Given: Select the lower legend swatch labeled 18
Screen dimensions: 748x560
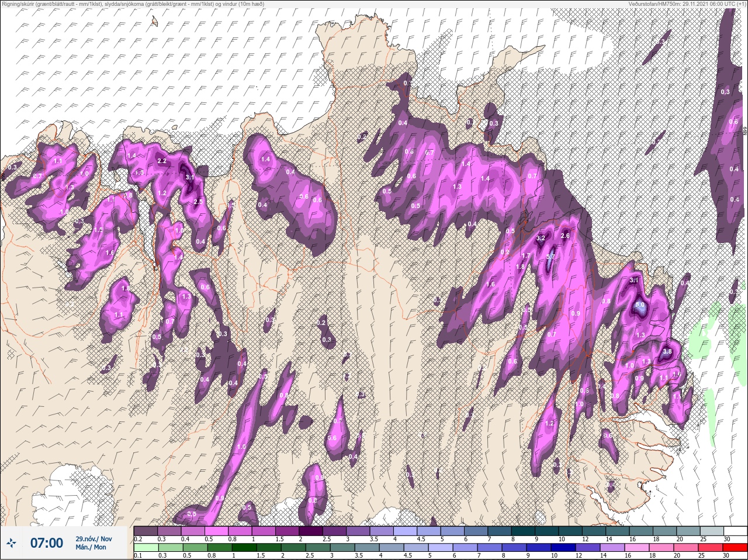Looking at the screenshot, I should click(662, 548).
